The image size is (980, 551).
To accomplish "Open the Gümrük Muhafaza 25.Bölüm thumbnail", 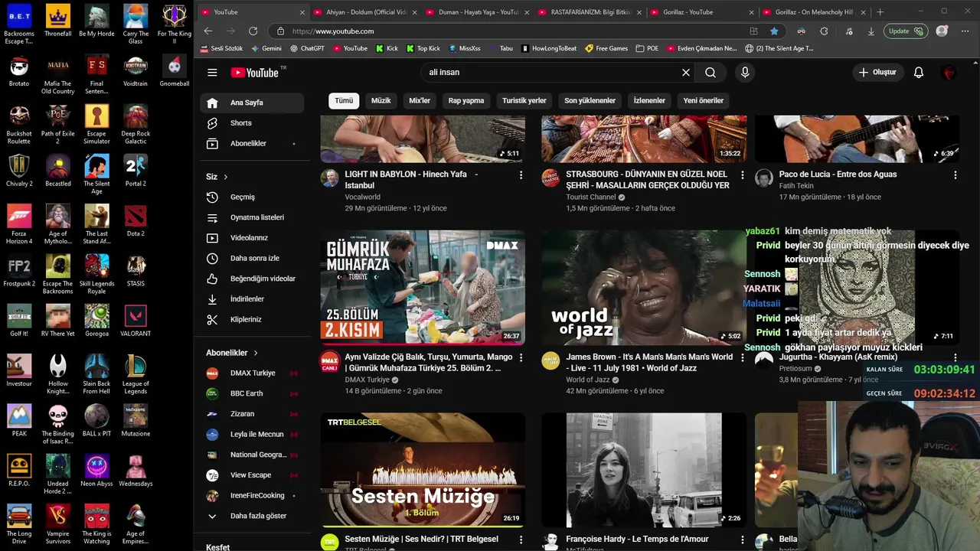I will (423, 288).
